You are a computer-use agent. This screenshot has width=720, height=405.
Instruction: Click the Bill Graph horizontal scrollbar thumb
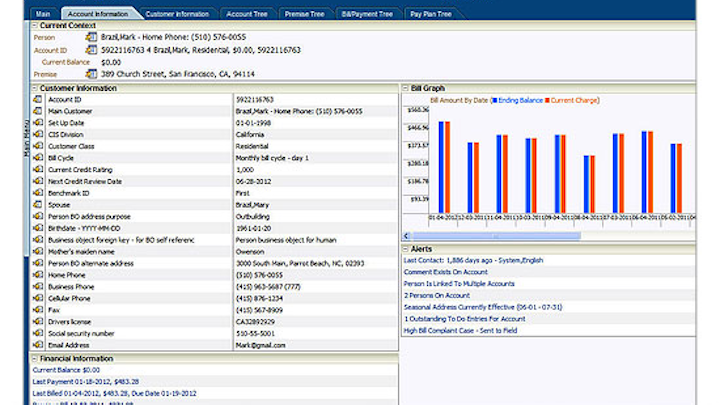tap(496, 236)
